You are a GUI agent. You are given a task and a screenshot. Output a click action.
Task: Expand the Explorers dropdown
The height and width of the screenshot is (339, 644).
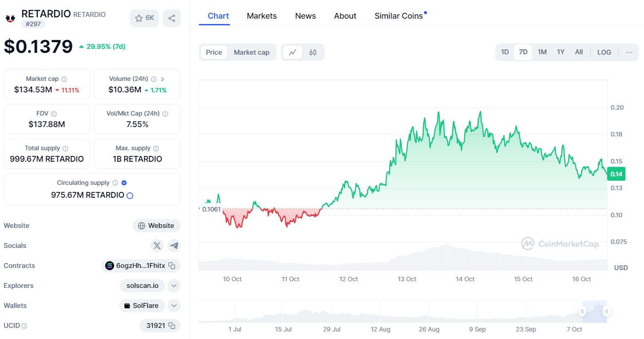(174, 286)
